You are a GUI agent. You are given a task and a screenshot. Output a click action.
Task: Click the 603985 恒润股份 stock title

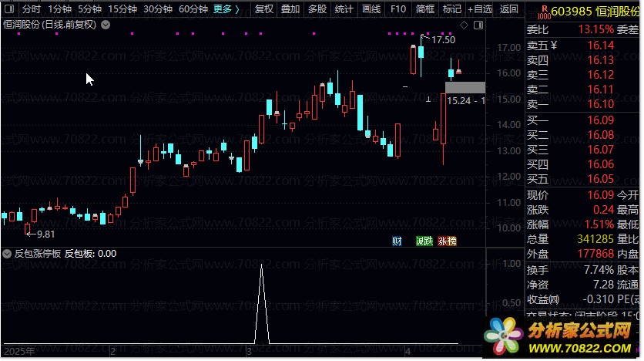pos(595,12)
